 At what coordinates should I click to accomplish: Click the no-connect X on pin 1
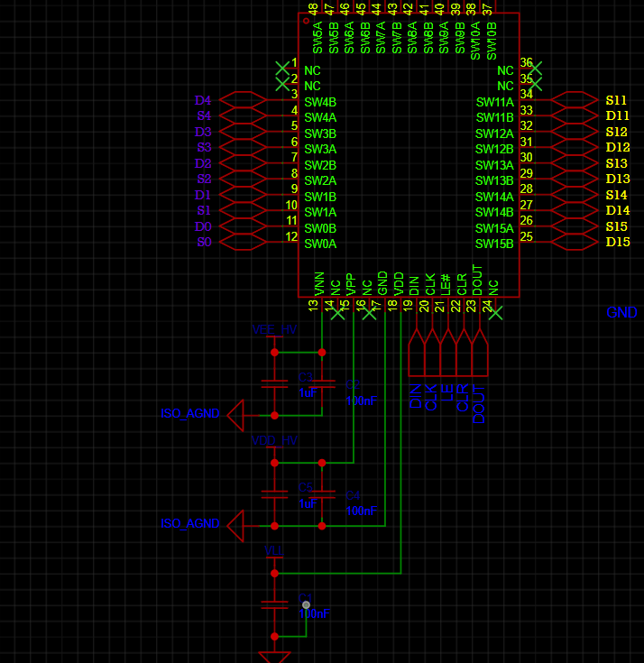[282, 69]
